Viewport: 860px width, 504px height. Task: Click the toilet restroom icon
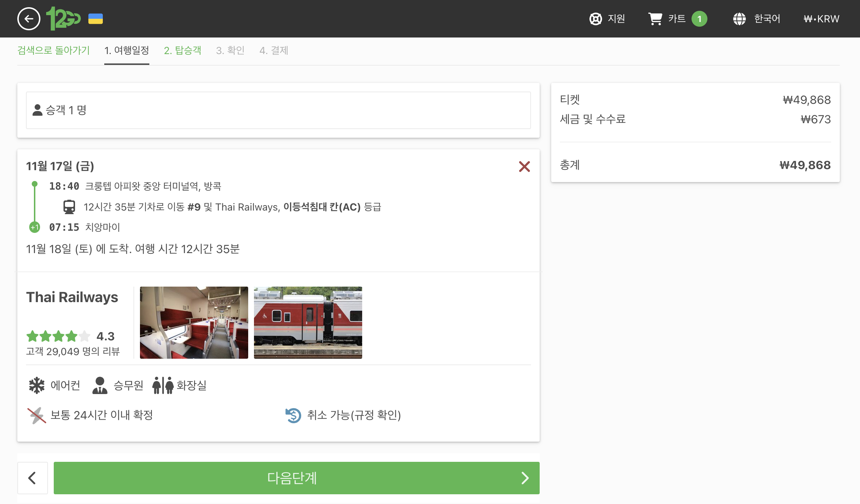[163, 385]
